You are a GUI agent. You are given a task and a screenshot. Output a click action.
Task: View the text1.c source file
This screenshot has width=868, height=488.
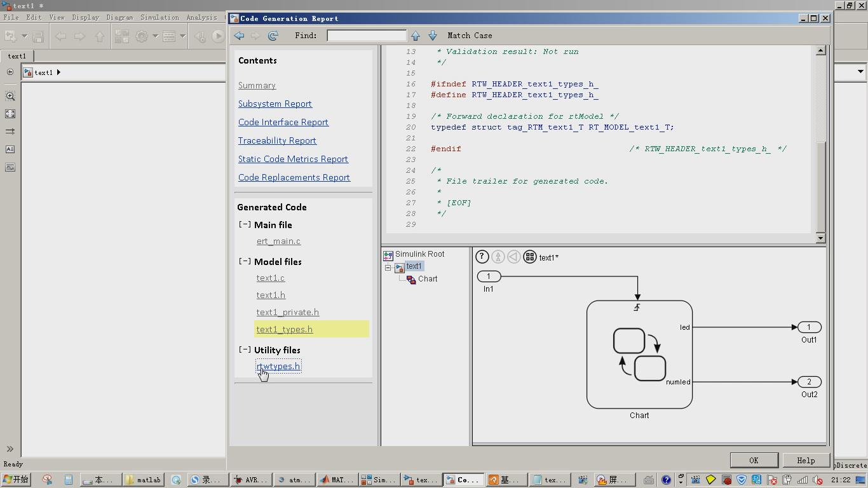(x=271, y=278)
